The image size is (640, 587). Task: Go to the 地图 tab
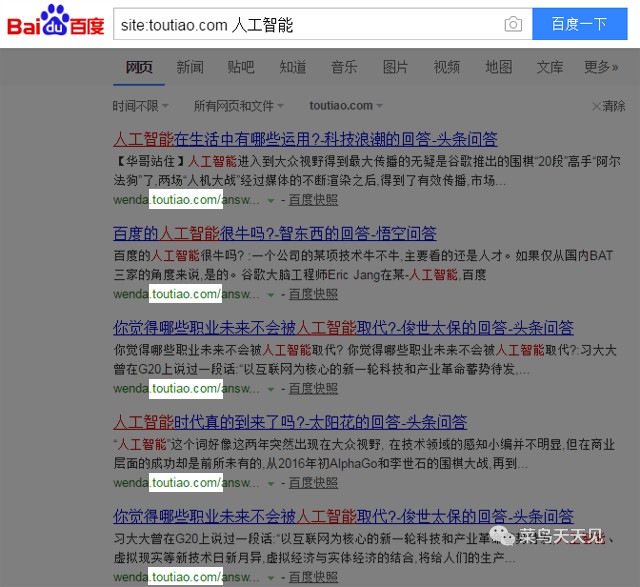[x=498, y=67]
